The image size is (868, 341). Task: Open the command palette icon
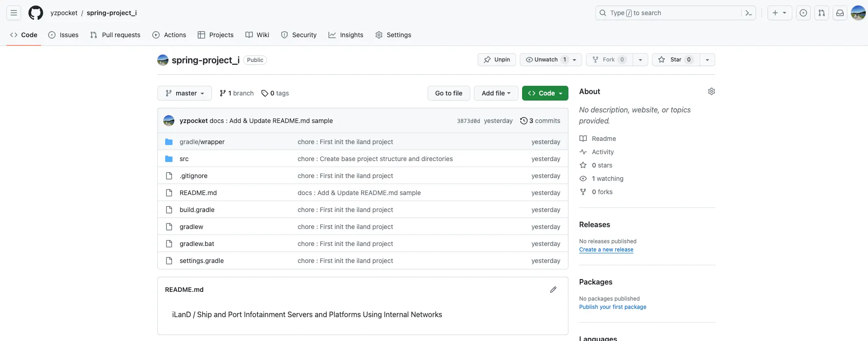pos(748,13)
